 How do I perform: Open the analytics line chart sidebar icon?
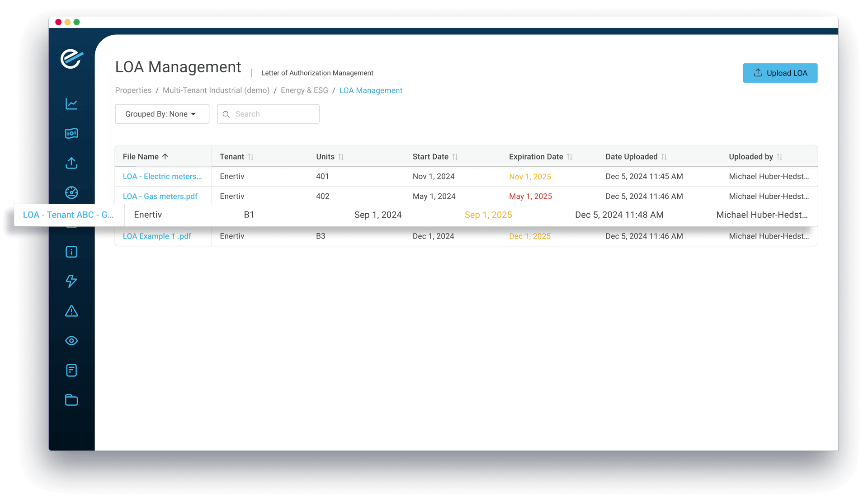coord(71,104)
